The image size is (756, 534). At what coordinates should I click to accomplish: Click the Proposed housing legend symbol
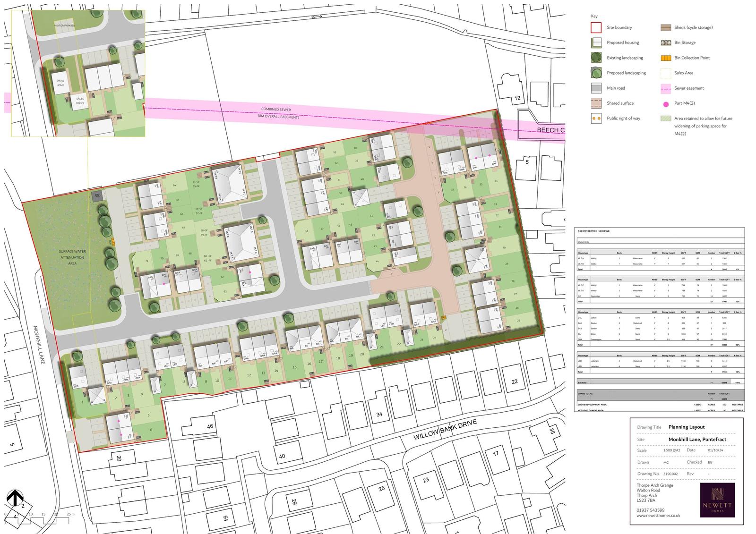point(596,42)
